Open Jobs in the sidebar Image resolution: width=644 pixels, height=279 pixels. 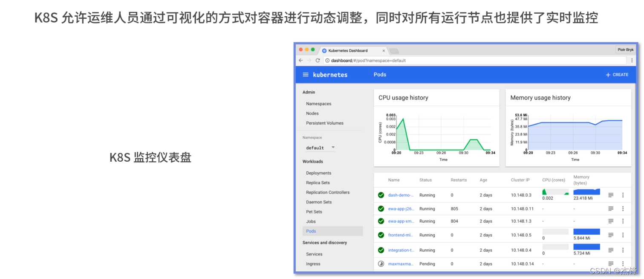pyautogui.click(x=311, y=221)
